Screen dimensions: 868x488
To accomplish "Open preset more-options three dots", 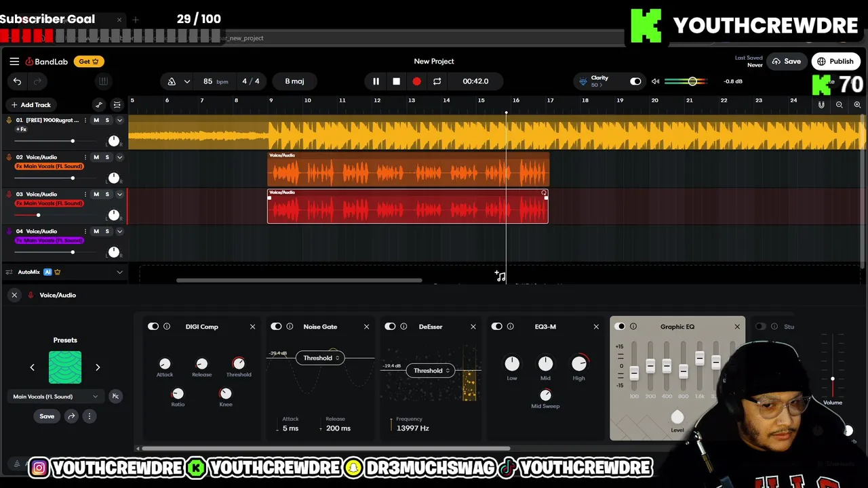I will click(x=89, y=416).
